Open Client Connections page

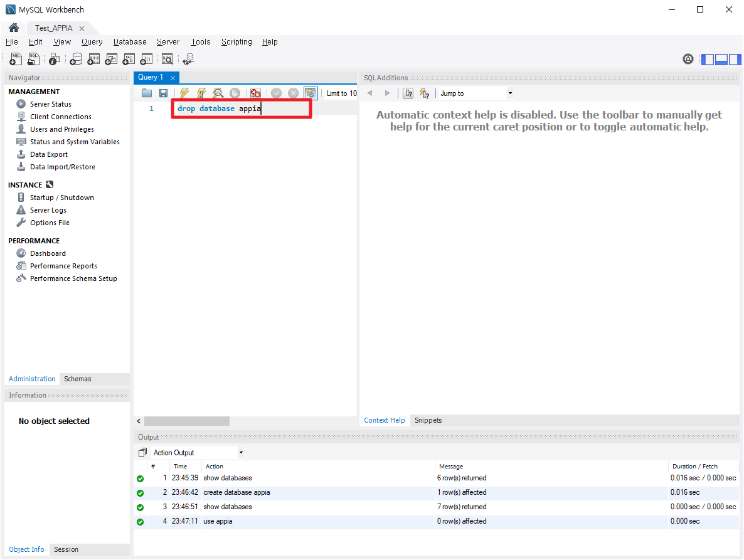pyautogui.click(x=61, y=117)
